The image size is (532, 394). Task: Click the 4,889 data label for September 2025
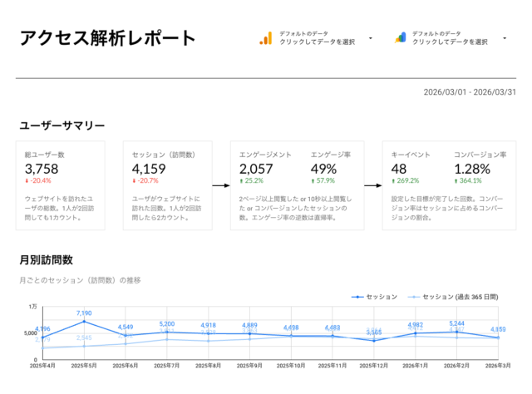pos(249,325)
